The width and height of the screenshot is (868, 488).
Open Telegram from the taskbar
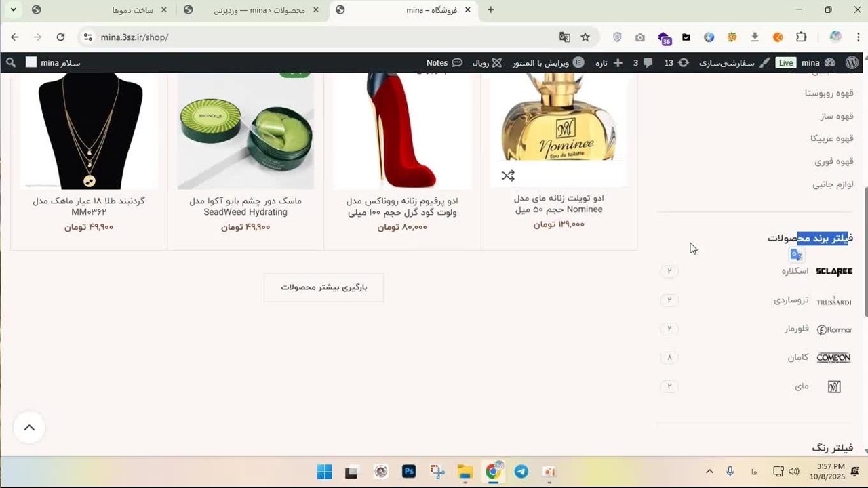click(x=521, y=472)
